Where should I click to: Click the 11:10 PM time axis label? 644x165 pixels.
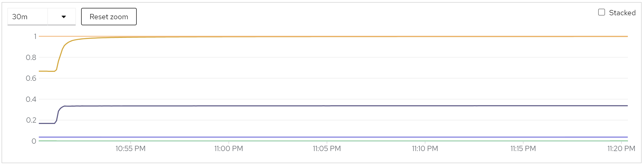(425, 149)
